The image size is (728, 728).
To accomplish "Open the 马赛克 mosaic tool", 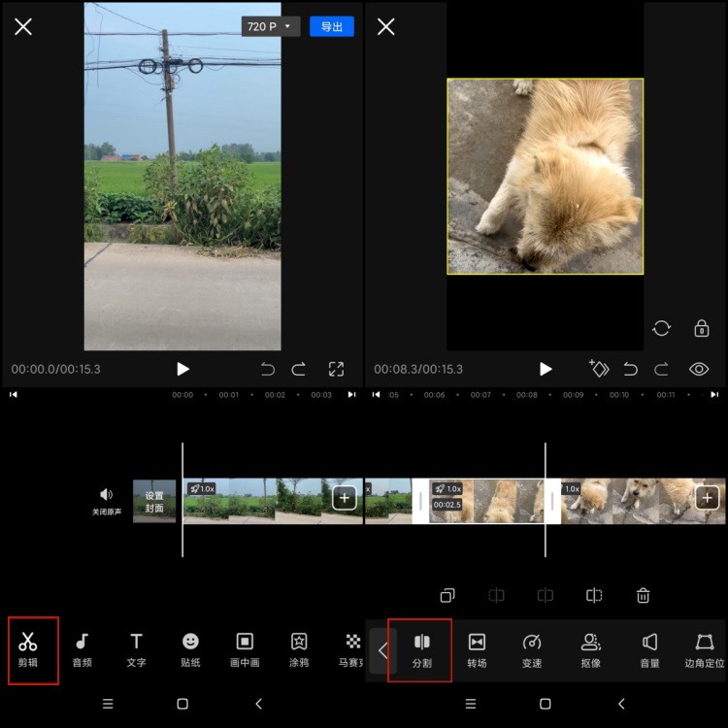I will click(351, 649).
